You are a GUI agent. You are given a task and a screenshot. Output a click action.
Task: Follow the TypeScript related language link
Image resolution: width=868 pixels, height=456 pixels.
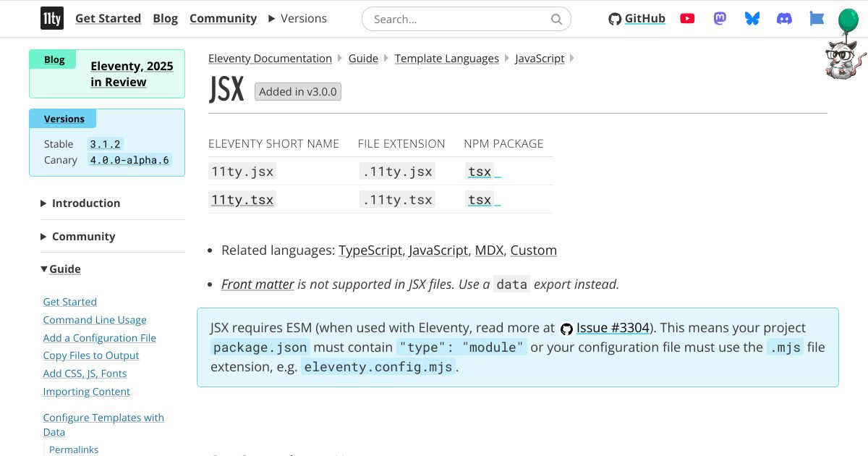point(370,250)
